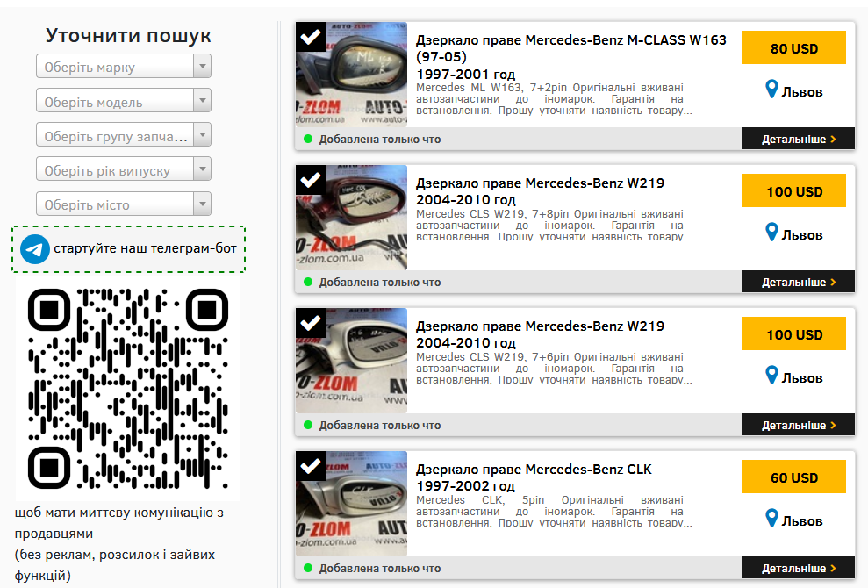Click the Telegram bot QR code
The width and height of the screenshot is (868, 588).
click(128, 389)
